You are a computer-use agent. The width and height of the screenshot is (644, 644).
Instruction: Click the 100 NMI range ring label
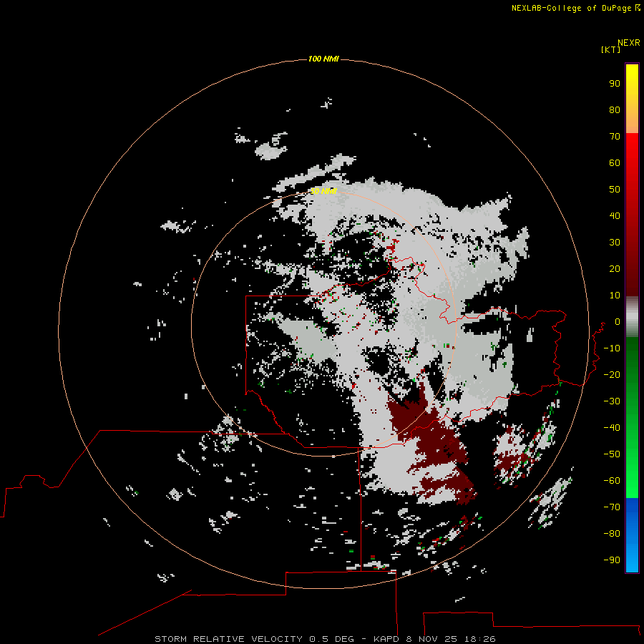323,59
